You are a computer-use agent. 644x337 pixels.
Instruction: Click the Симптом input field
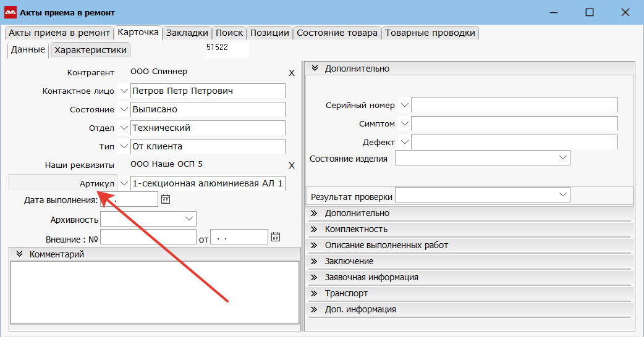(514, 123)
